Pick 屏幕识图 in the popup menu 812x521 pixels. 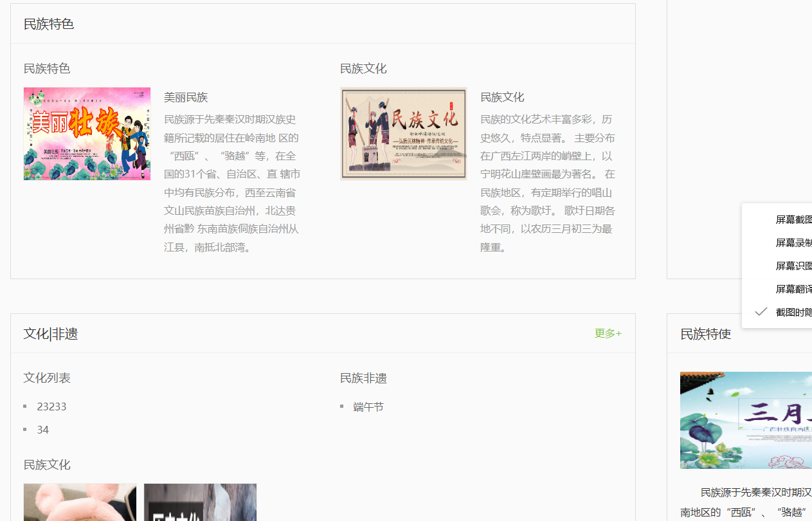793,266
